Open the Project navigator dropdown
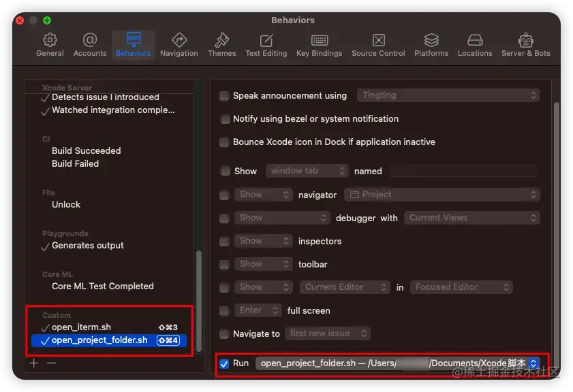The width and height of the screenshot is (573, 392). [x=442, y=195]
